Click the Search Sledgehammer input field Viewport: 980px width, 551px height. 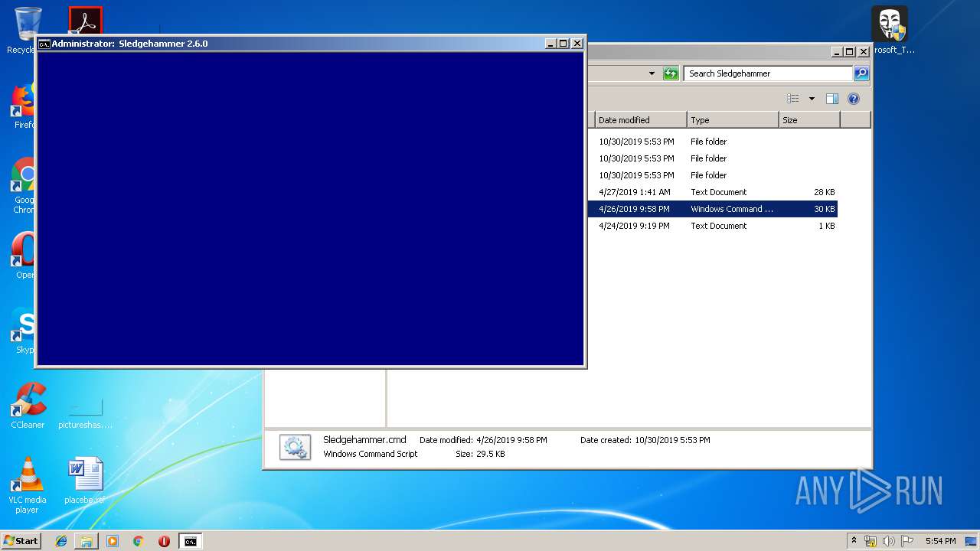click(768, 73)
